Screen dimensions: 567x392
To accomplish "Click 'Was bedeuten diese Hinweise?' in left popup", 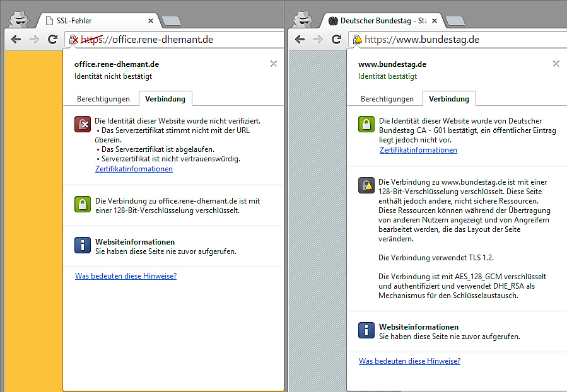I will click(126, 275).
